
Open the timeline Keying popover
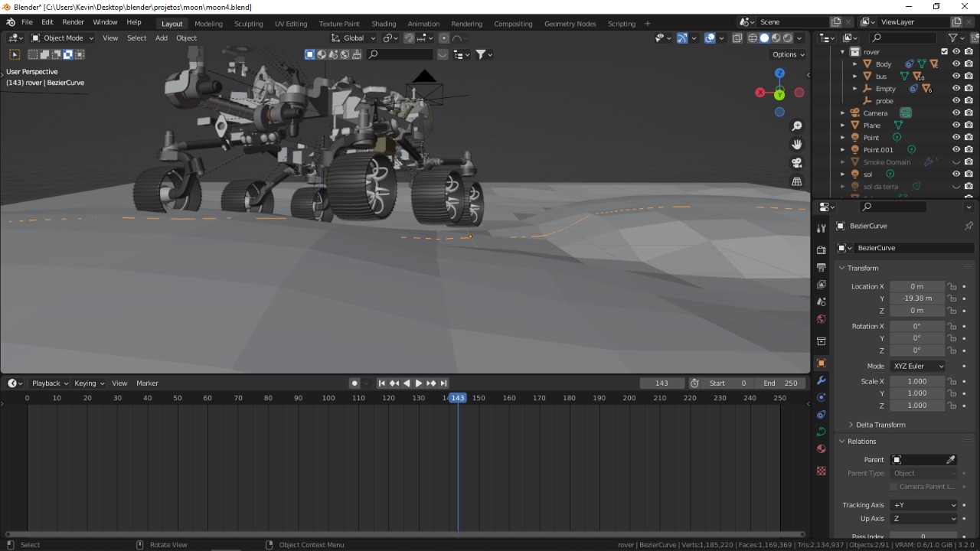(89, 383)
